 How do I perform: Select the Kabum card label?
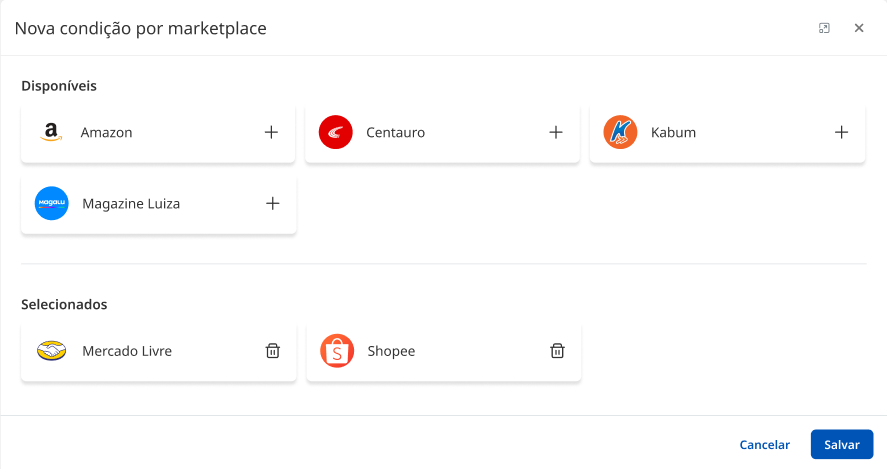point(673,132)
